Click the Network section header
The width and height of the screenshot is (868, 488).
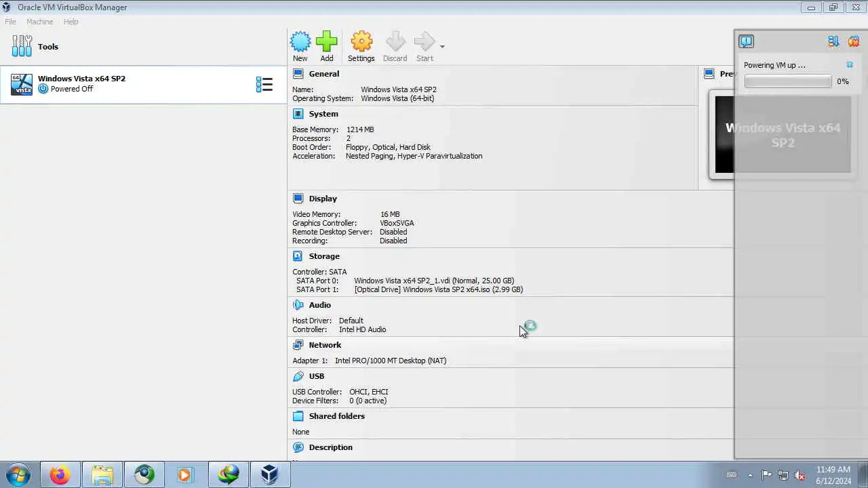325,345
